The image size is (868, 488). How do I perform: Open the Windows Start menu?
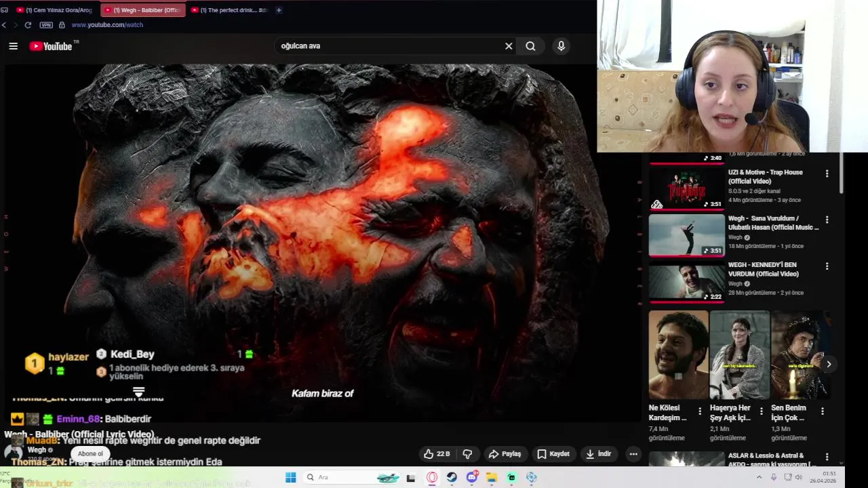(x=290, y=477)
